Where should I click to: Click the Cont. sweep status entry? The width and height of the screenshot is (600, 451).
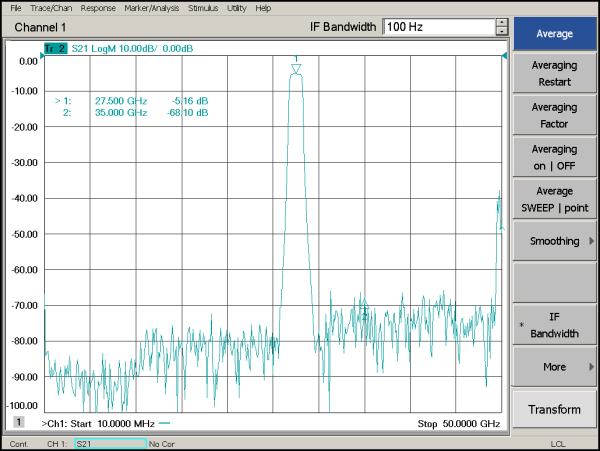pos(19,444)
